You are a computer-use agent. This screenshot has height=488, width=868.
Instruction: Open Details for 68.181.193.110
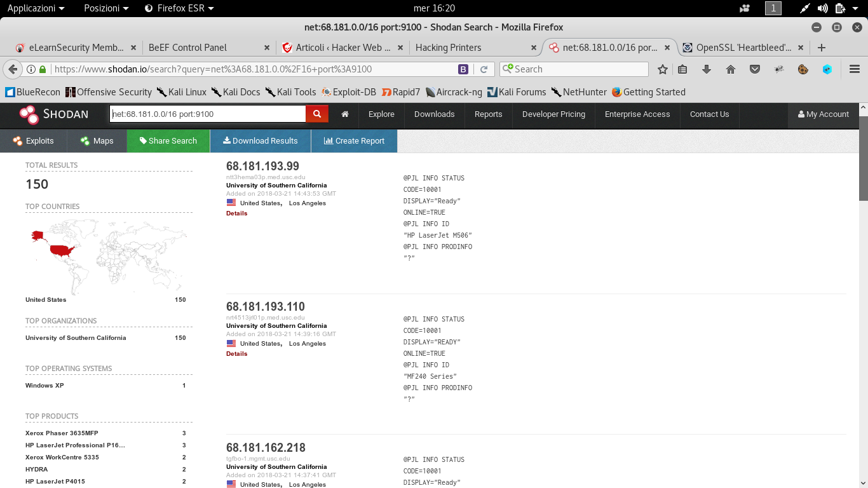(236, 354)
